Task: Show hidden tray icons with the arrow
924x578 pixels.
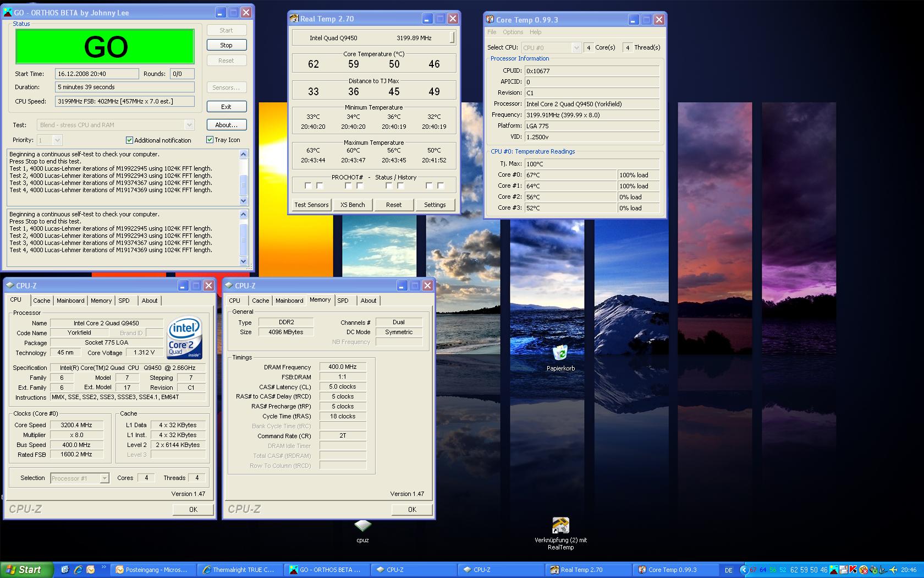Action: coord(744,570)
